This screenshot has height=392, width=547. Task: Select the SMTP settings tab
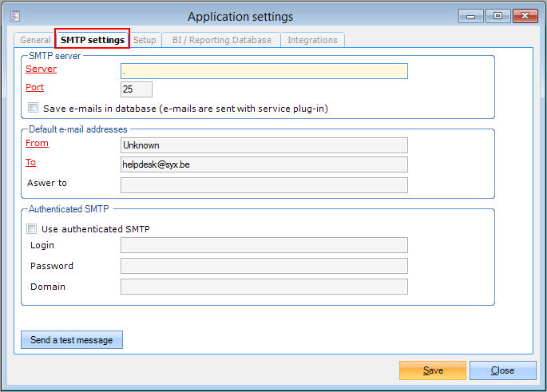point(92,40)
